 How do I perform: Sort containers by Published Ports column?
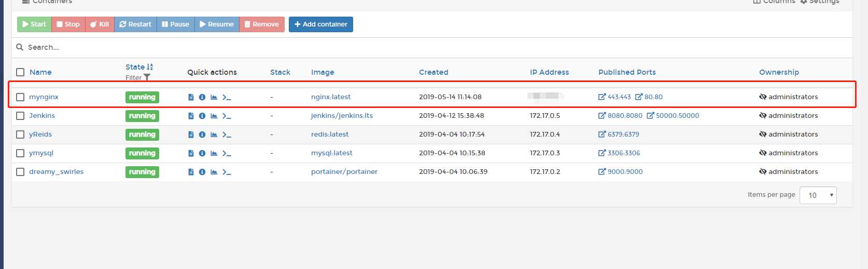(x=627, y=72)
